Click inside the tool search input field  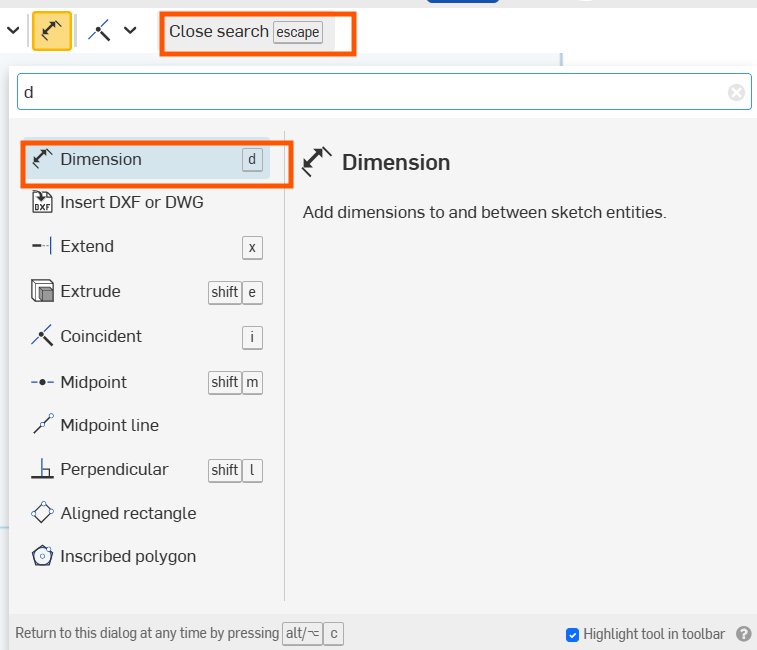(370, 93)
